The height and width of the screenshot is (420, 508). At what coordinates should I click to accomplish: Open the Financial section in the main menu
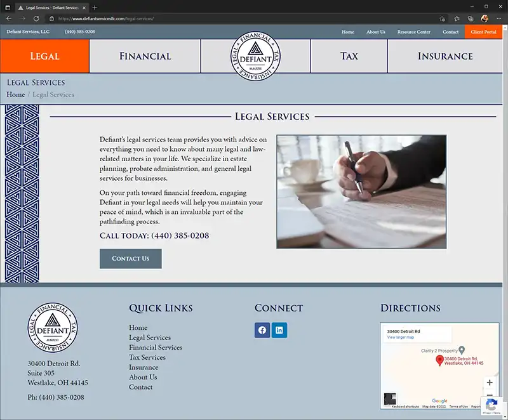click(x=145, y=56)
